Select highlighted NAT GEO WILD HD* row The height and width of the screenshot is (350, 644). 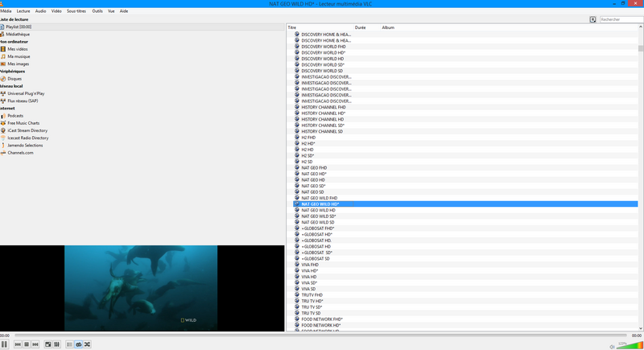tap(465, 204)
